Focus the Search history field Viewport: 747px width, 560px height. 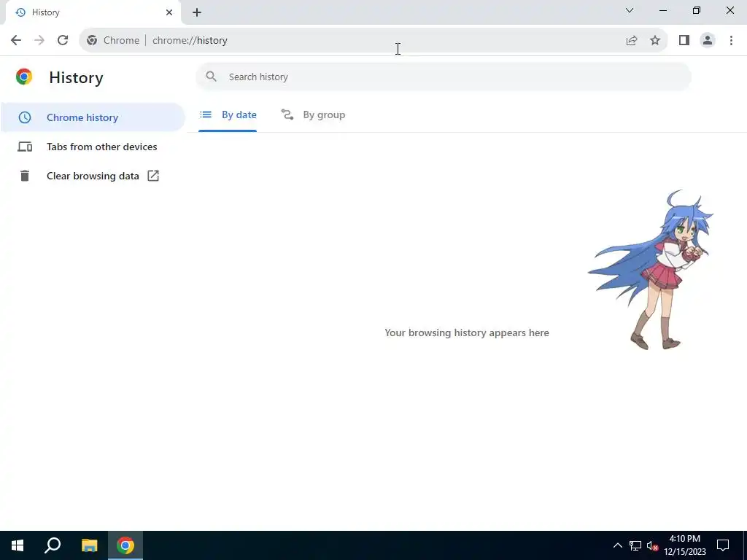point(444,77)
